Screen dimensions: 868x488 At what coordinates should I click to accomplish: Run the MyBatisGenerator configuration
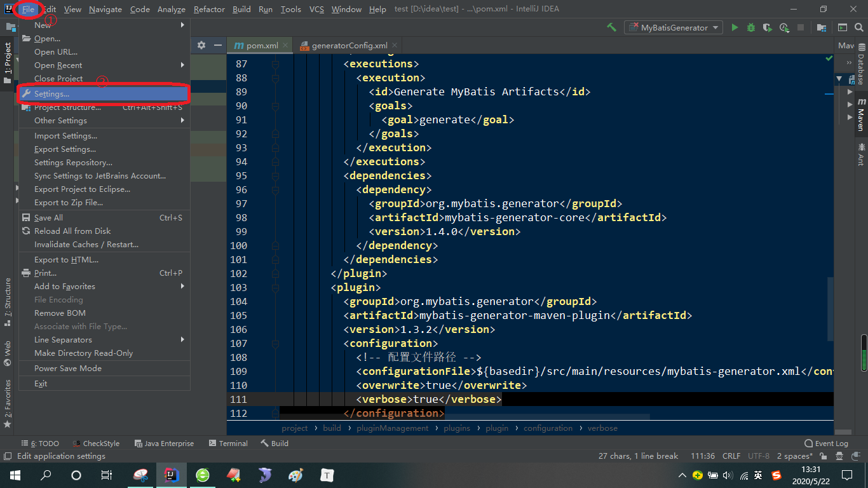tap(735, 27)
